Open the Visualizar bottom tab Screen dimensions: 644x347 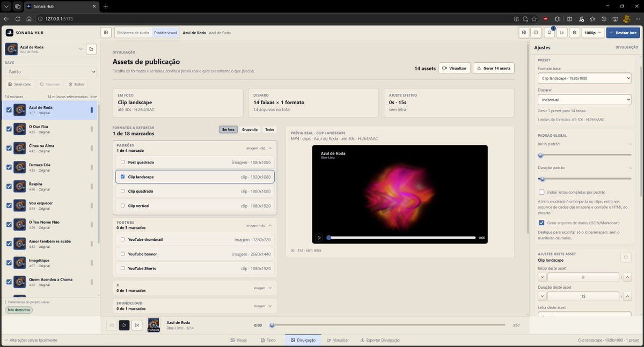(x=337, y=340)
